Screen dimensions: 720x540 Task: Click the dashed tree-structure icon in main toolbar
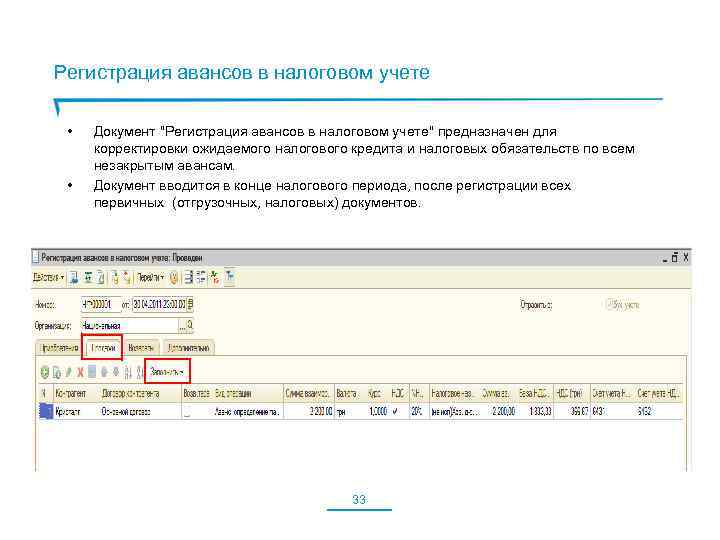point(201,277)
